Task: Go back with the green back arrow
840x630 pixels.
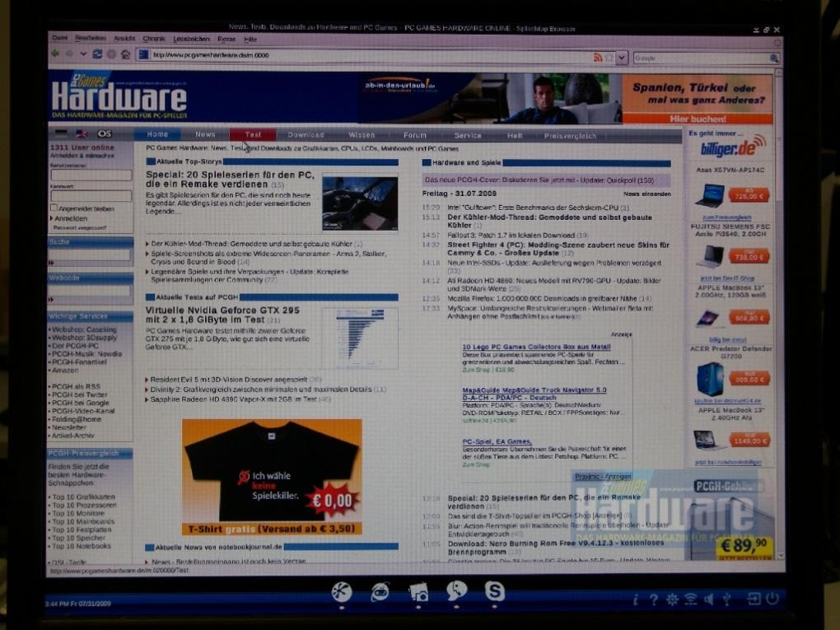Action: click(55, 54)
